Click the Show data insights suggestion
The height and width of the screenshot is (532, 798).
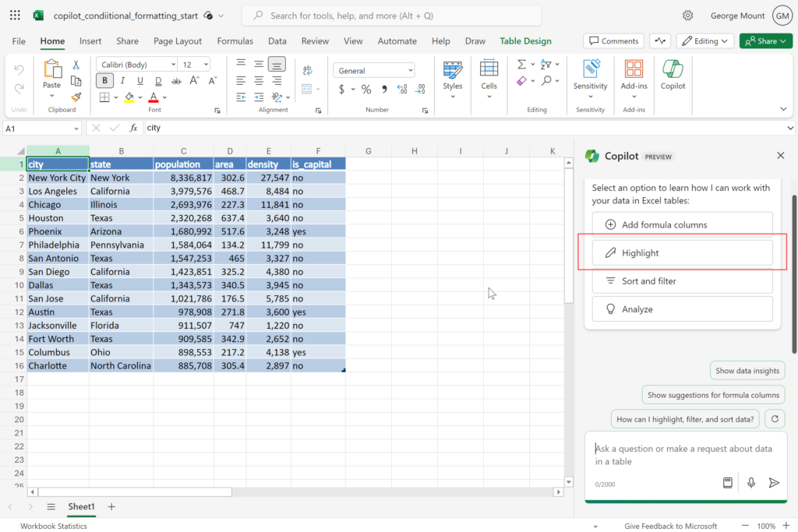click(x=747, y=371)
